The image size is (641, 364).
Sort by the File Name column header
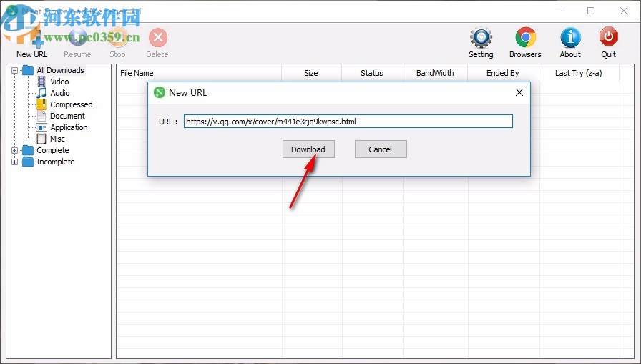(199, 73)
